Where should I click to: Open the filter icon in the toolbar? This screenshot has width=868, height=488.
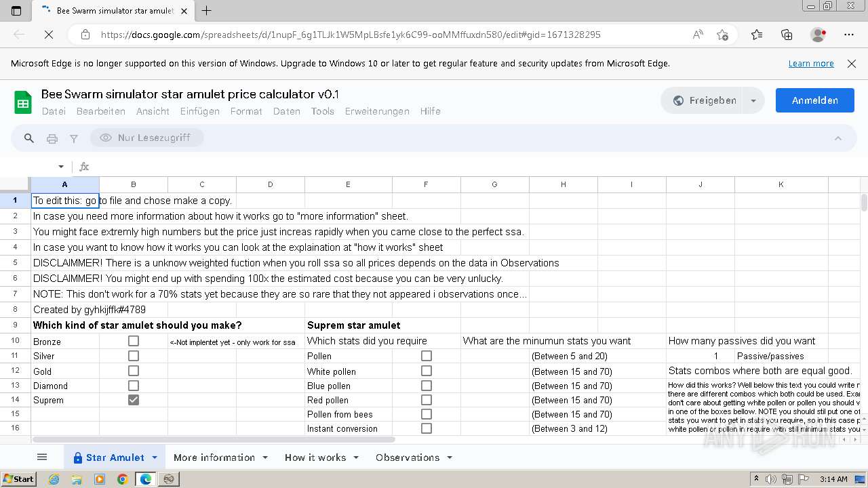[74, 138]
